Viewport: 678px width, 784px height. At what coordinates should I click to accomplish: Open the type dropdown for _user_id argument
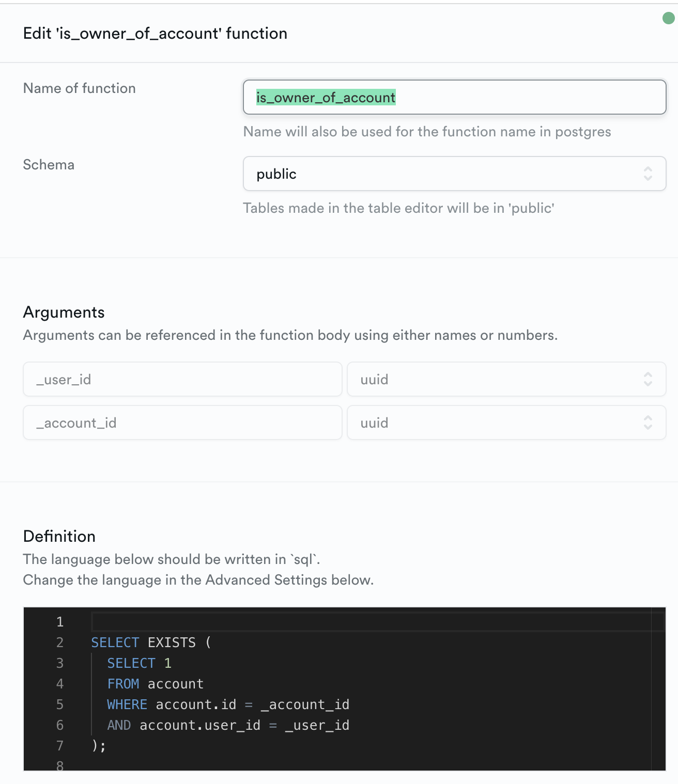click(506, 380)
